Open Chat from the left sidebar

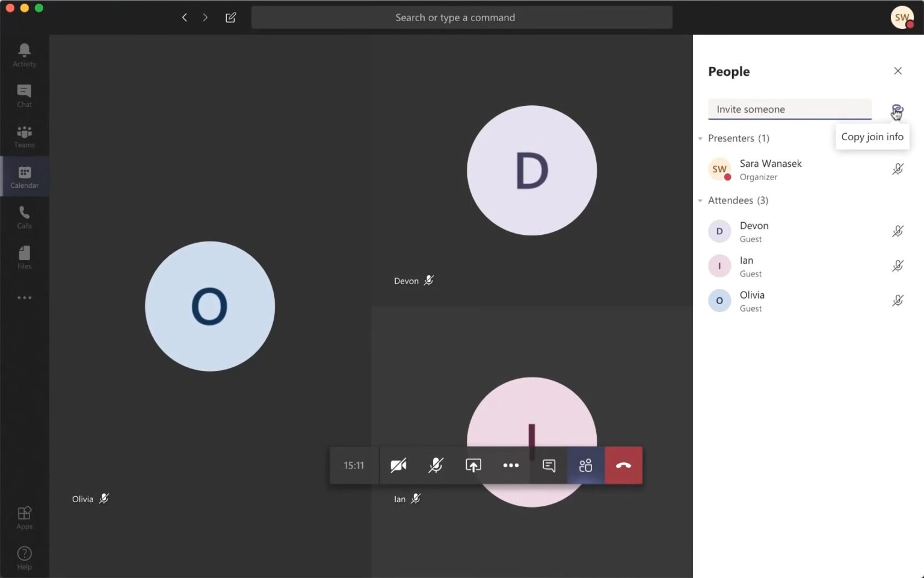click(24, 95)
